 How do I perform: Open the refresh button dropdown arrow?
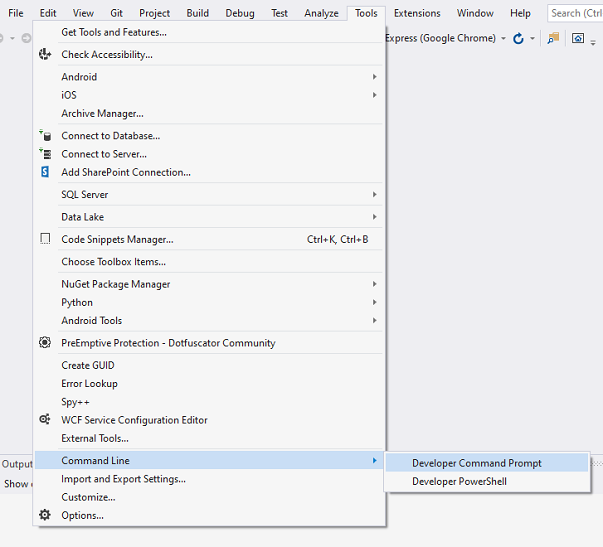coord(532,38)
